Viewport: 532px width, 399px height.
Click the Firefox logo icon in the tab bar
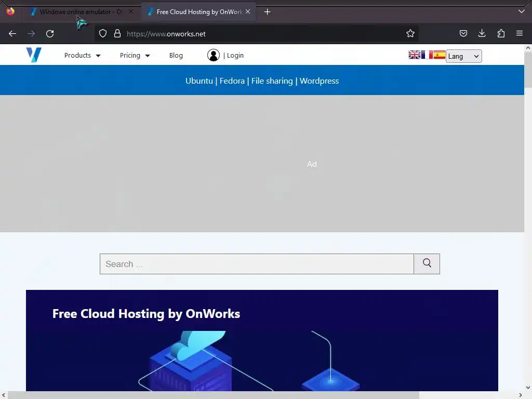point(10,11)
